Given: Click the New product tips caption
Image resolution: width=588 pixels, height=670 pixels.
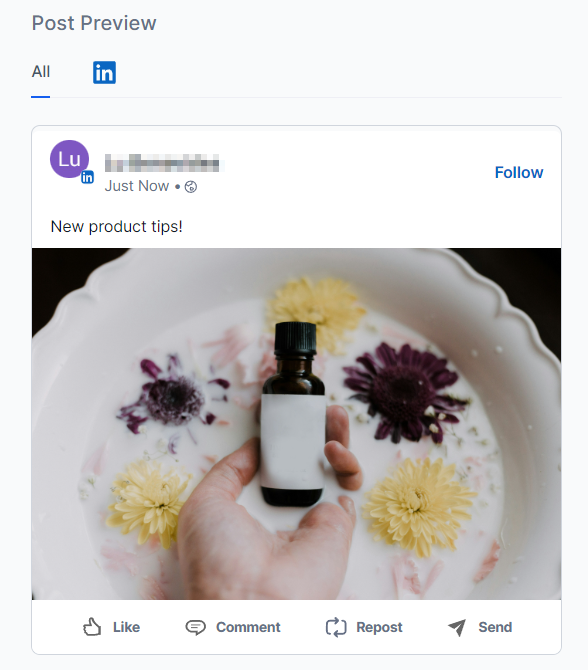Looking at the screenshot, I should 116,226.
